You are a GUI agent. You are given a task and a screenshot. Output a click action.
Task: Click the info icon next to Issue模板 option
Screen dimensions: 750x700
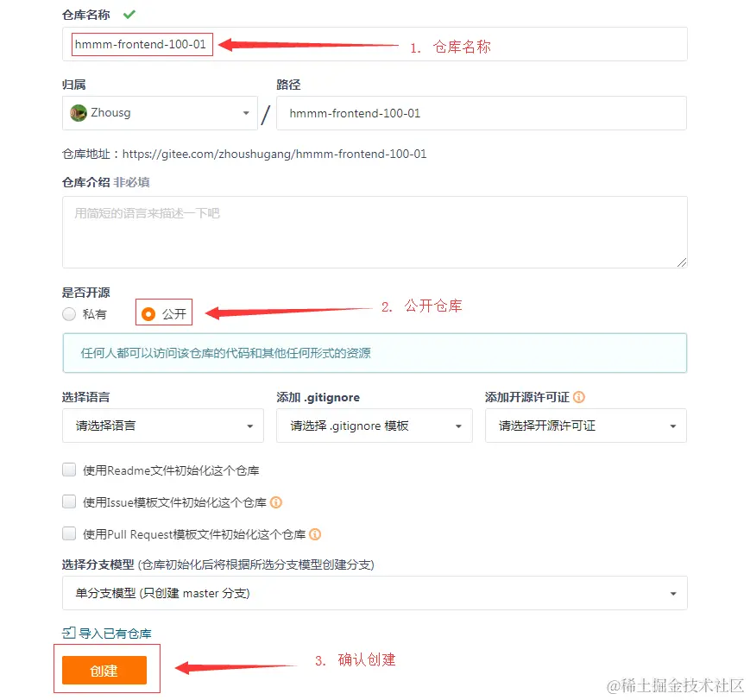coord(276,502)
